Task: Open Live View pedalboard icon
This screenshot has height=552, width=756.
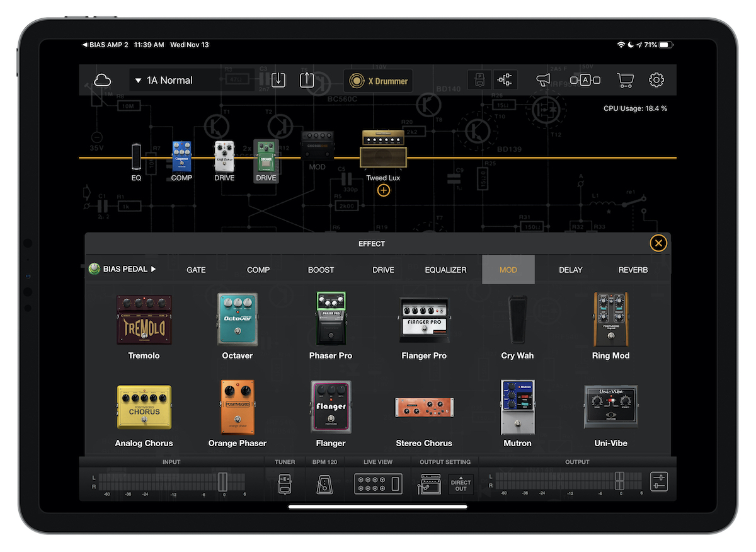Action: (378, 484)
